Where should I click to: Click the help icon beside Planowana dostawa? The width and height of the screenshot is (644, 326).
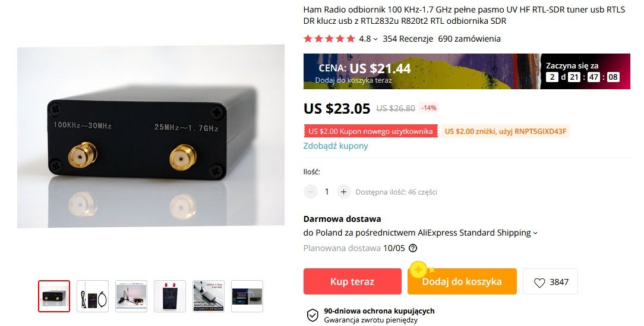(413, 248)
